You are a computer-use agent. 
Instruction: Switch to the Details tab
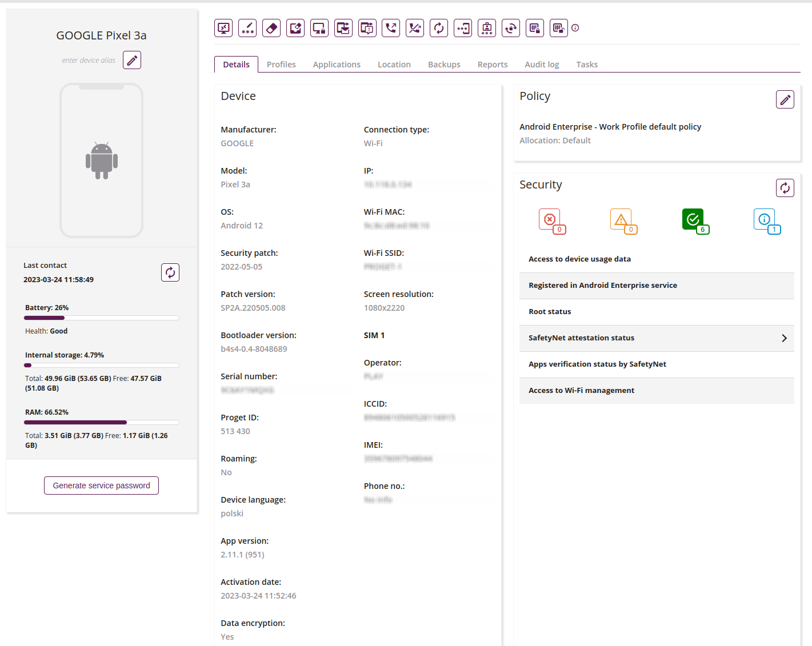pyautogui.click(x=236, y=65)
